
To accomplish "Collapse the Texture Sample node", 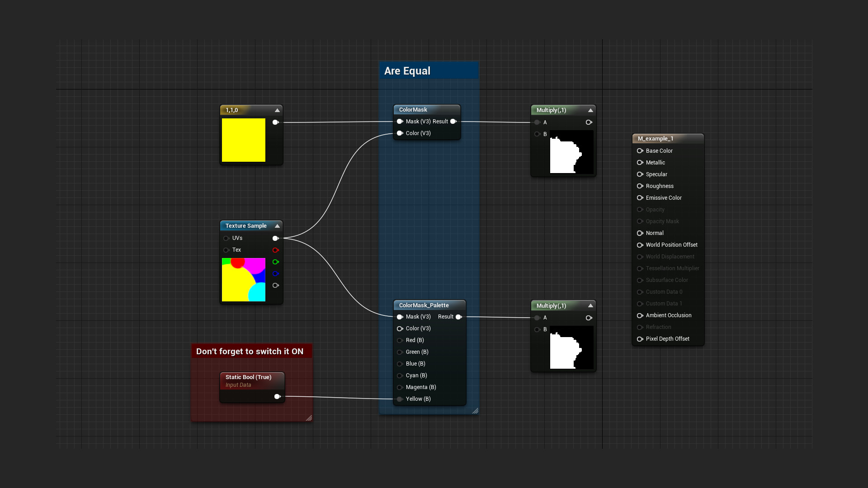I will [x=277, y=226].
